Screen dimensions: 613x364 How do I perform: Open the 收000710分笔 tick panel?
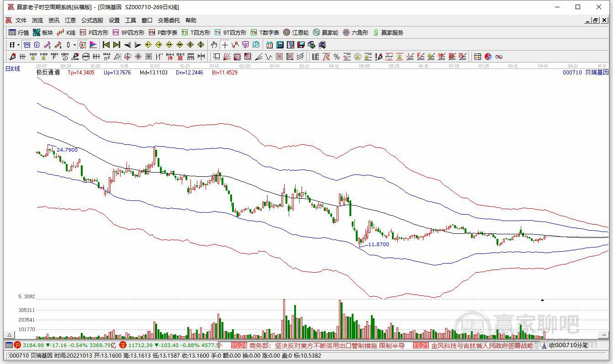tap(568, 346)
